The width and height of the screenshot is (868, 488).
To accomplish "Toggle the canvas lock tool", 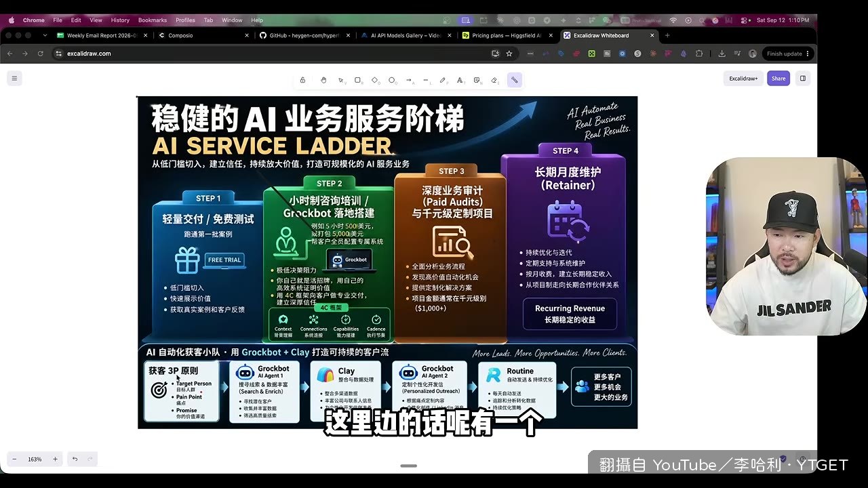I will coord(302,80).
